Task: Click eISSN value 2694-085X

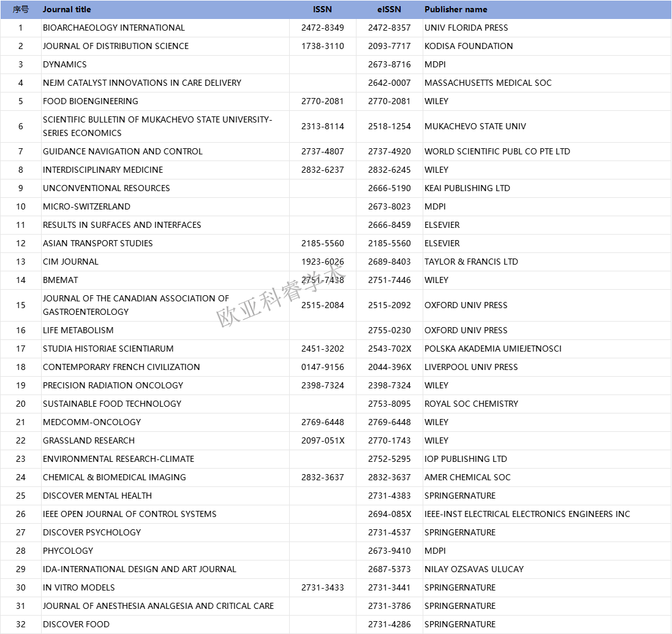Action: 390,515
